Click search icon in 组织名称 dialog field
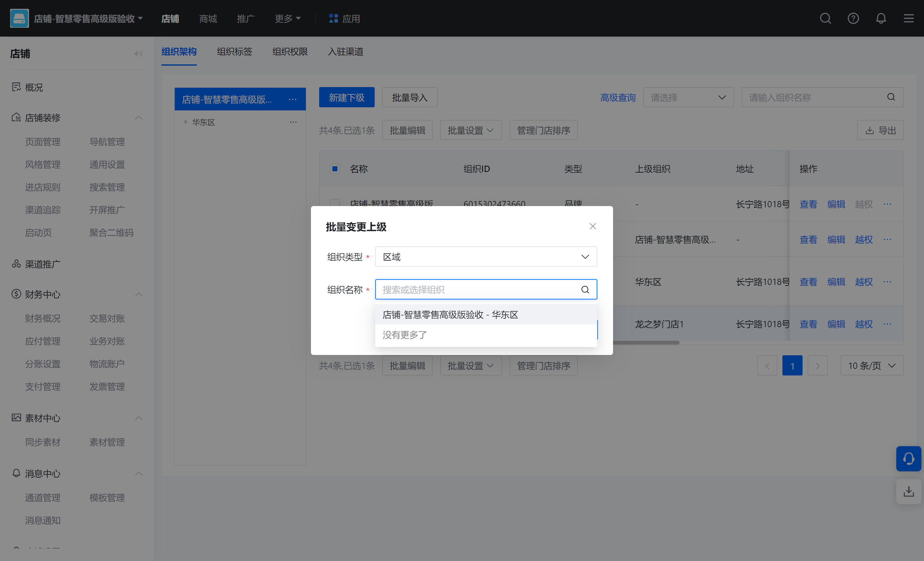The width and height of the screenshot is (924, 561). [585, 289]
